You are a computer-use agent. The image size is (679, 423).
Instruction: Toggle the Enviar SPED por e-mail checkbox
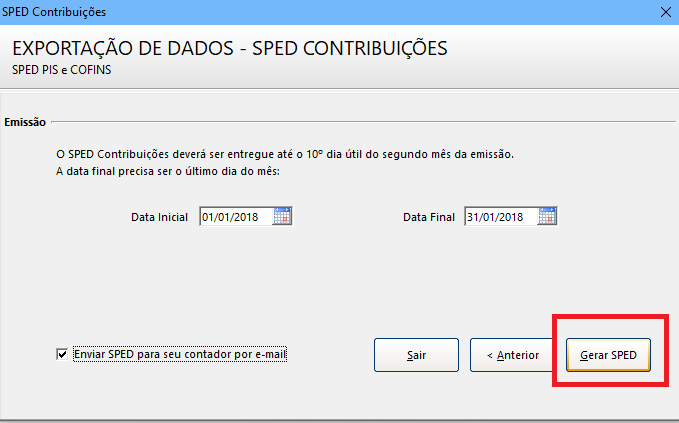62,355
